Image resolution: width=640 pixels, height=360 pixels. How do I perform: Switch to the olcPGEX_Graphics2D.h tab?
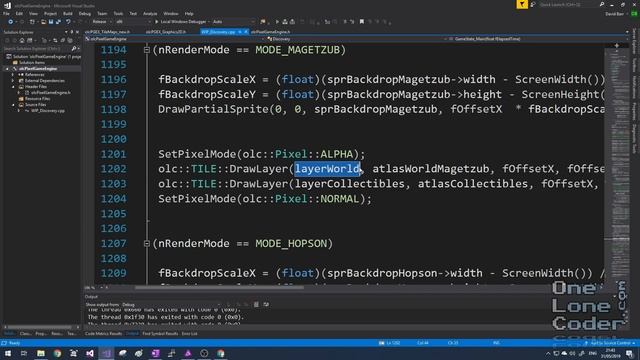(x=166, y=31)
